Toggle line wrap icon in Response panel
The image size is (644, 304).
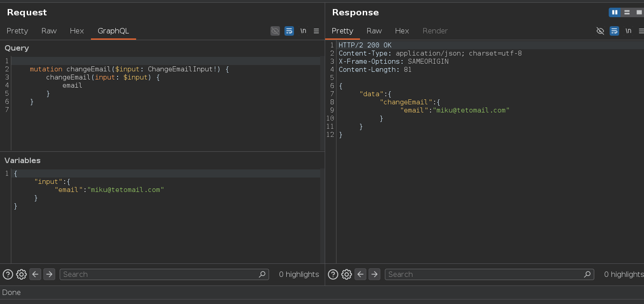coord(614,31)
